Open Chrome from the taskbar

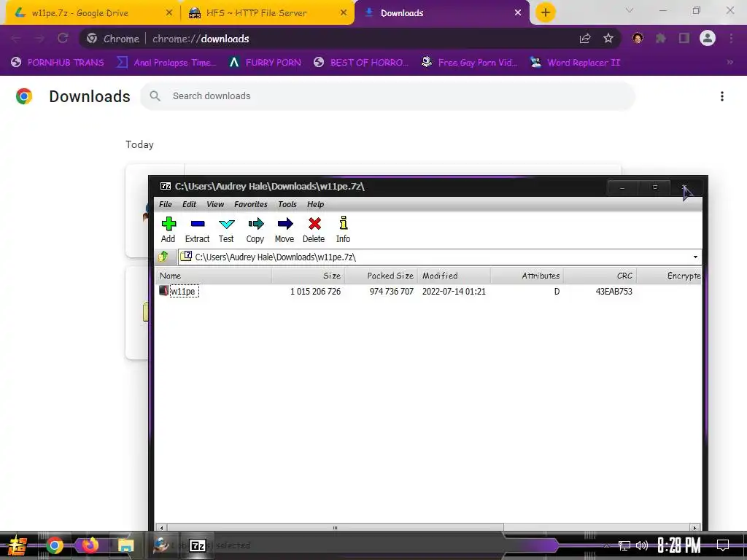pos(54,545)
